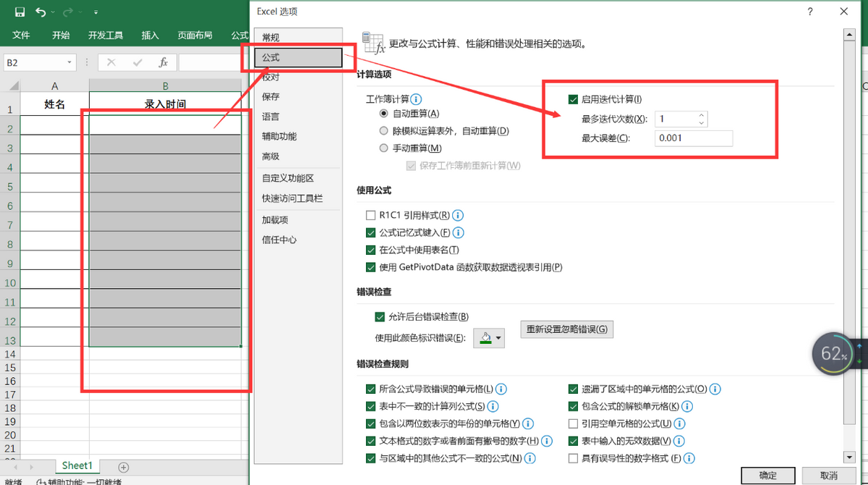Select 常规 in options sidebar
Screen dimensions: 868x485
click(x=299, y=37)
